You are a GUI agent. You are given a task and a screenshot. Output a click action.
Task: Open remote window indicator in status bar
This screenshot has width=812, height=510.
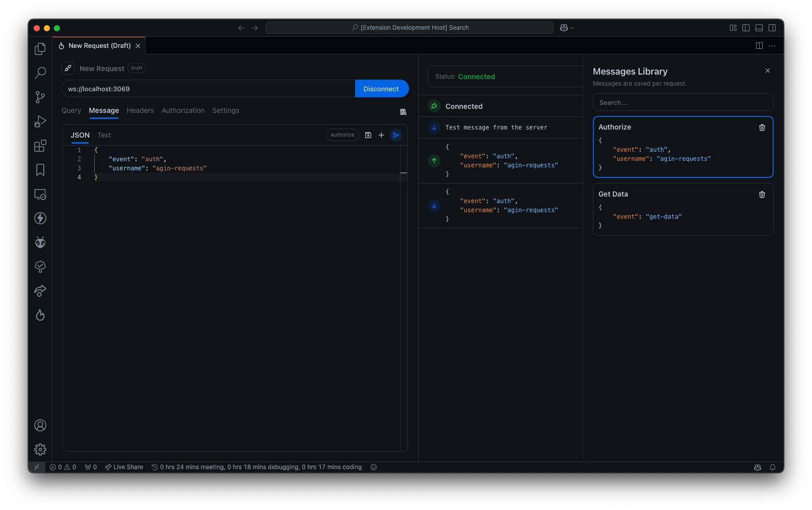coord(37,467)
